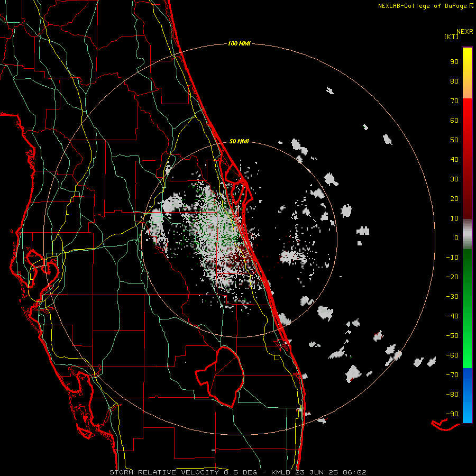This screenshot has width=476, height=476.
Task: Click the -50 value on the velocity scale
Action: point(452,336)
